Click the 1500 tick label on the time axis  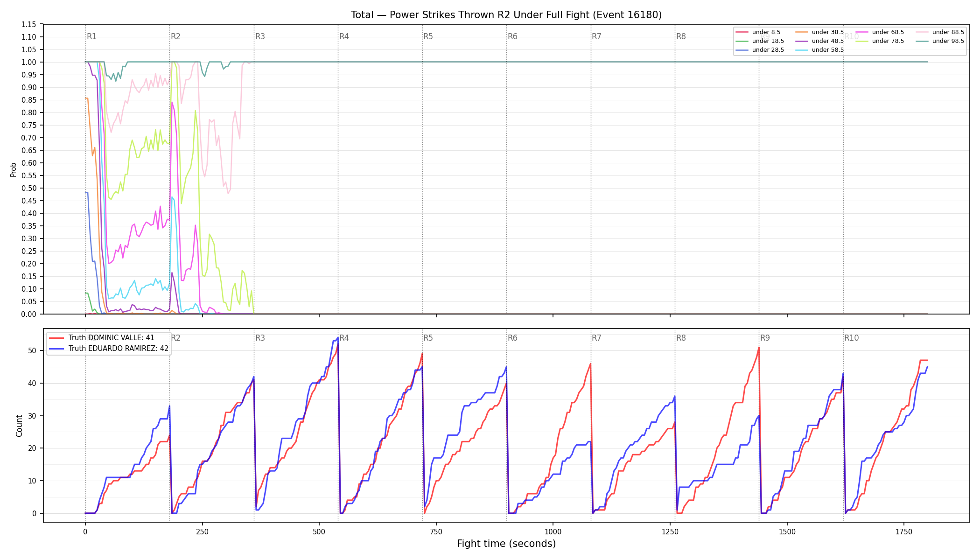coord(787,532)
